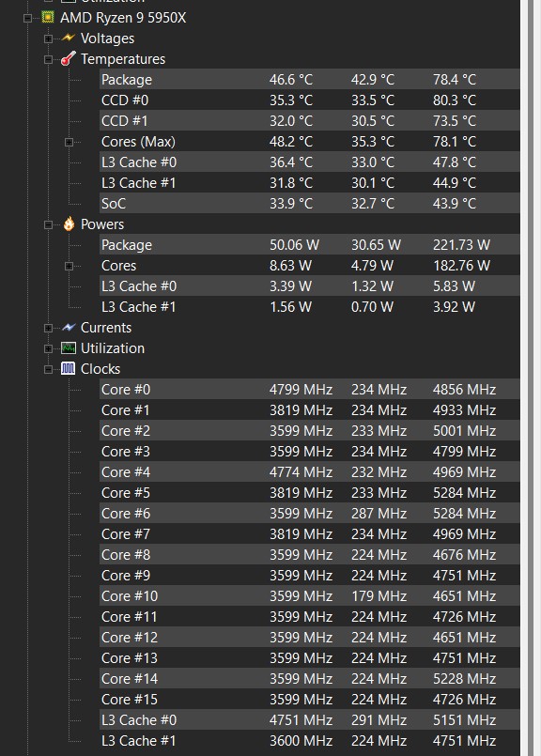This screenshot has width=541, height=756.
Task: Click the Temperatures thermometer icon
Action: [x=69, y=58]
